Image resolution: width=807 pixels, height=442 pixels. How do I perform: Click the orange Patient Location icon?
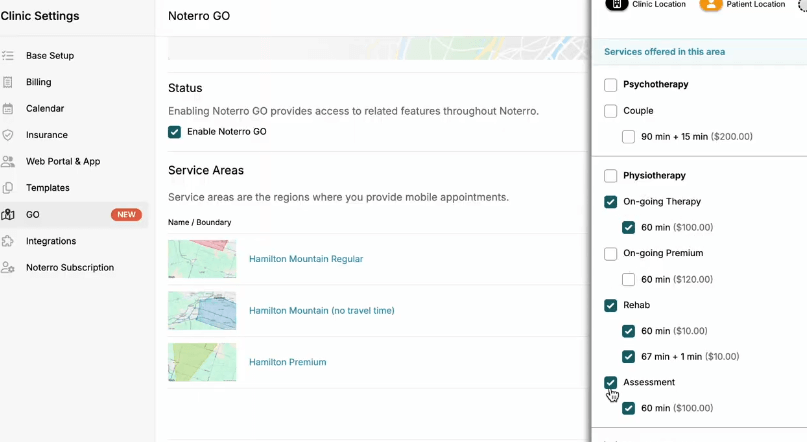711,5
